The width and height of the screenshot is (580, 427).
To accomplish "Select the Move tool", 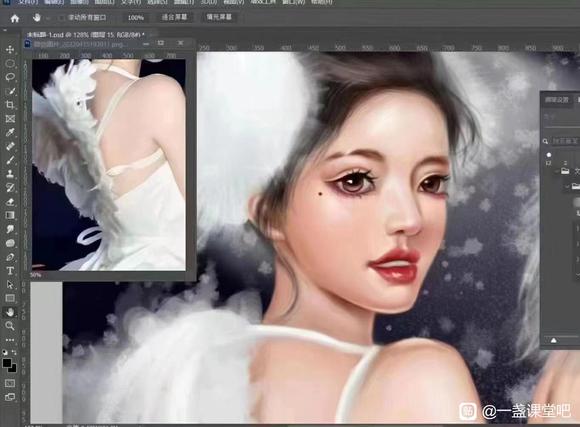I will tap(10, 50).
